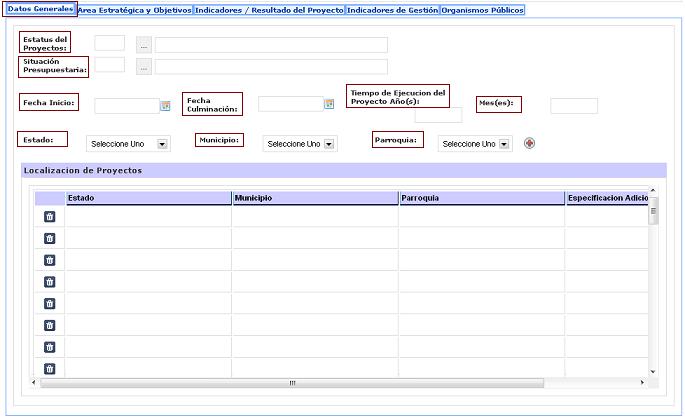
Task: Open the Municipio dropdown list
Action: 329,144
